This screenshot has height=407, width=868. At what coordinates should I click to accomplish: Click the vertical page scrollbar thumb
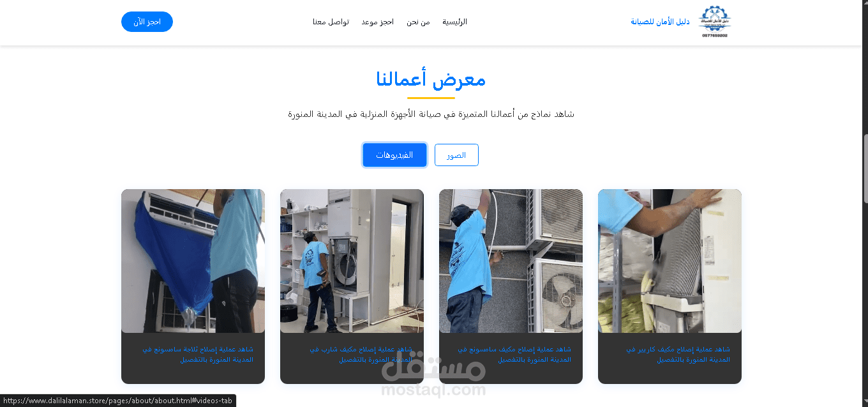[865, 169]
